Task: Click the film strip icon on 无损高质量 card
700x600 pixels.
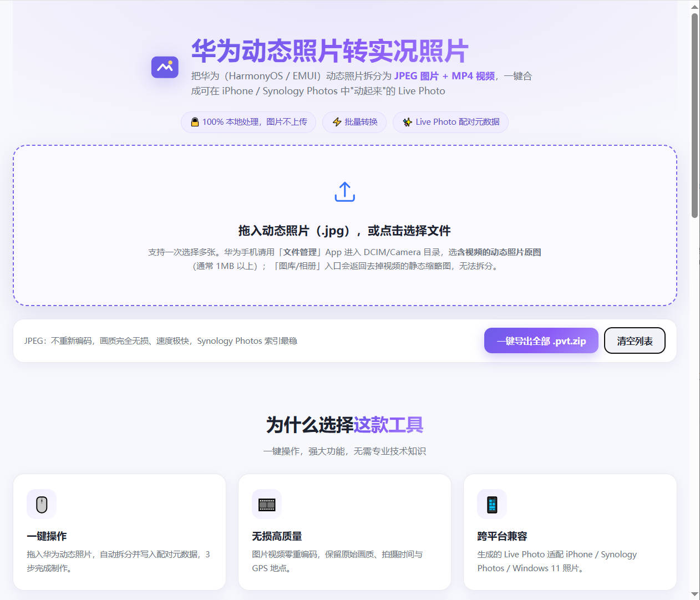Action: tap(267, 504)
